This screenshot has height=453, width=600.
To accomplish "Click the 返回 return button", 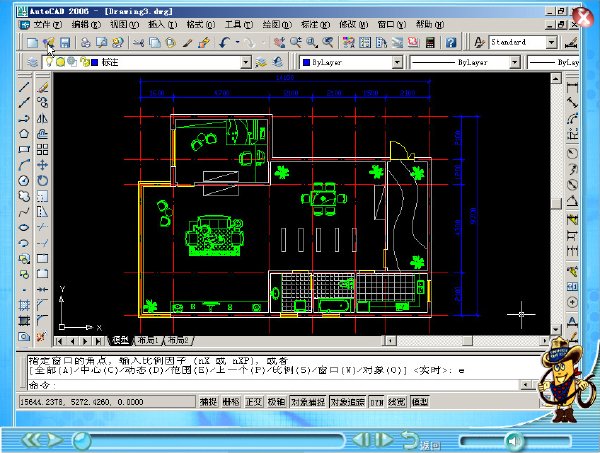I will pyautogui.click(x=419, y=441).
